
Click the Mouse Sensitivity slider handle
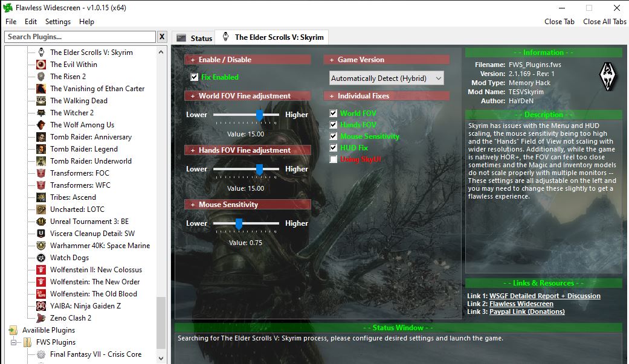point(239,224)
